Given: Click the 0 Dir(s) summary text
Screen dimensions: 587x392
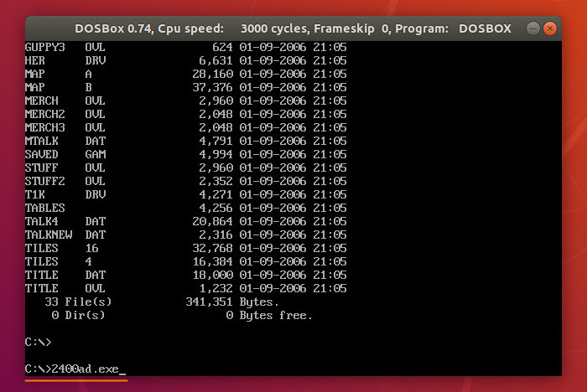Looking at the screenshot, I should pyautogui.click(x=78, y=315).
